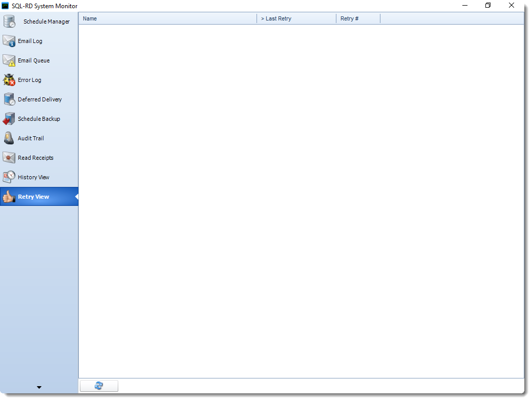Switch to History View
The image size is (532, 401).
pos(39,177)
